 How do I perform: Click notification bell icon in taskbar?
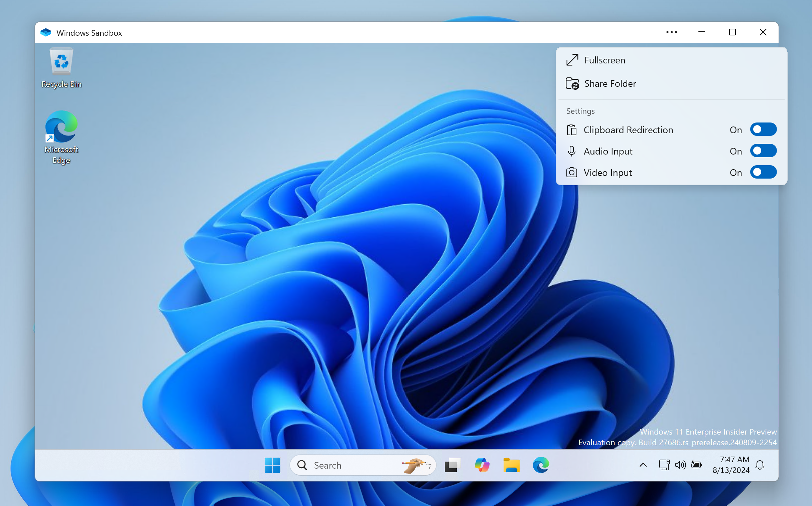(x=761, y=465)
